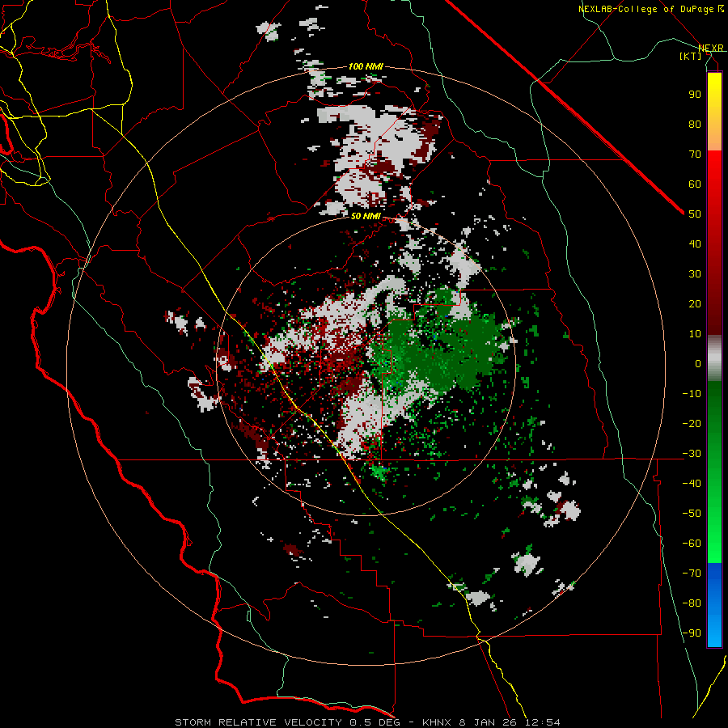Click the 70 value on velocity scale

[695, 154]
